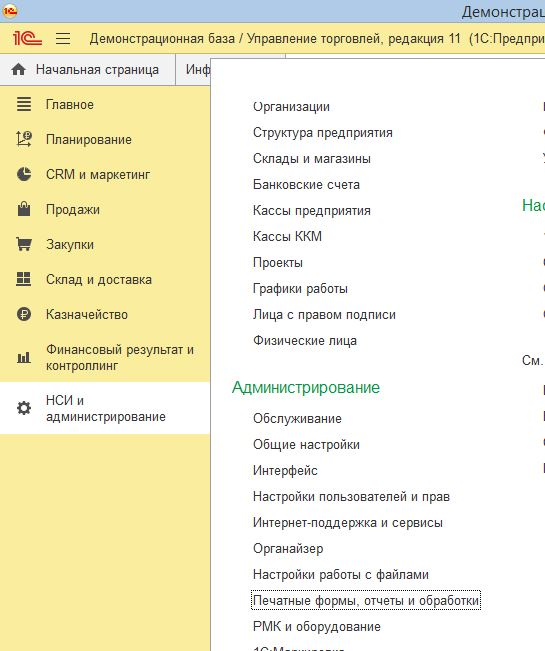Click the Закупки cart icon
The height and width of the screenshot is (651, 545).
24,244
